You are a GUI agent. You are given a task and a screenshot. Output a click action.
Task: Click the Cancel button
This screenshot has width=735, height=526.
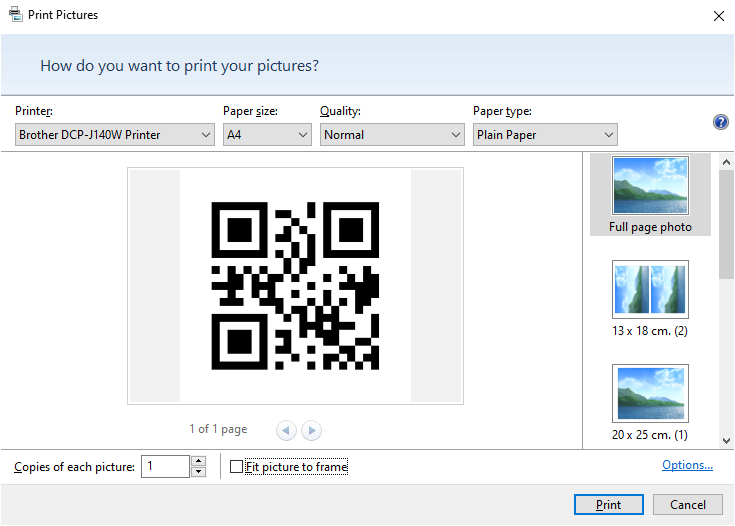pos(688,504)
